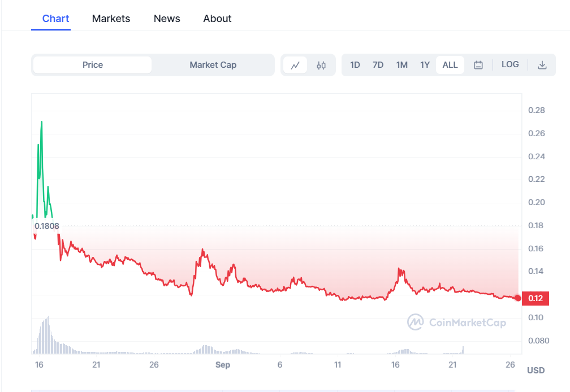This screenshot has height=392, width=570.
Task: Open the calendar date range picker
Action: click(478, 65)
